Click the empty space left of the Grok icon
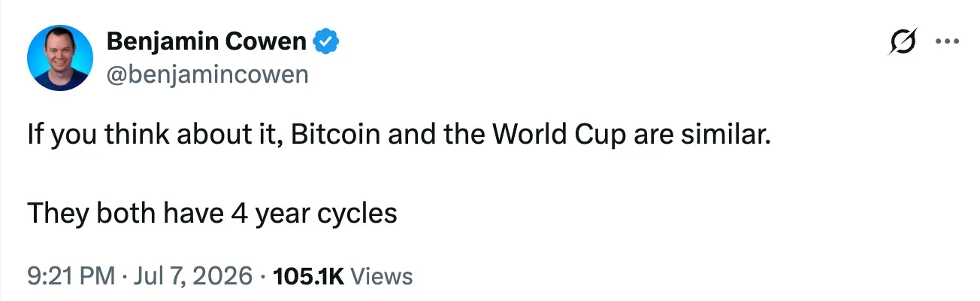The image size is (980, 301). tap(601, 44)
